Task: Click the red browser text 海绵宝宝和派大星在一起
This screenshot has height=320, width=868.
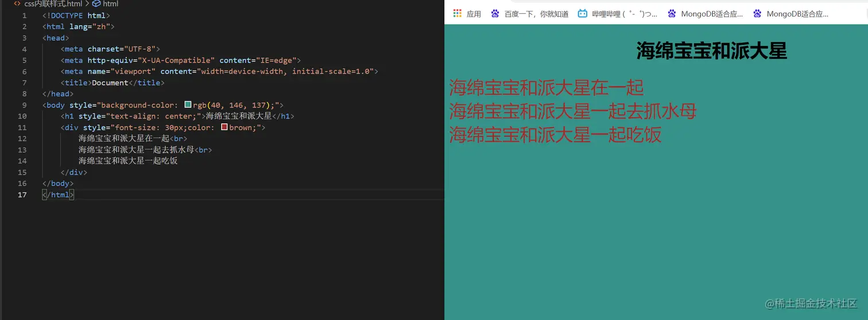Action: coord(546,88)
